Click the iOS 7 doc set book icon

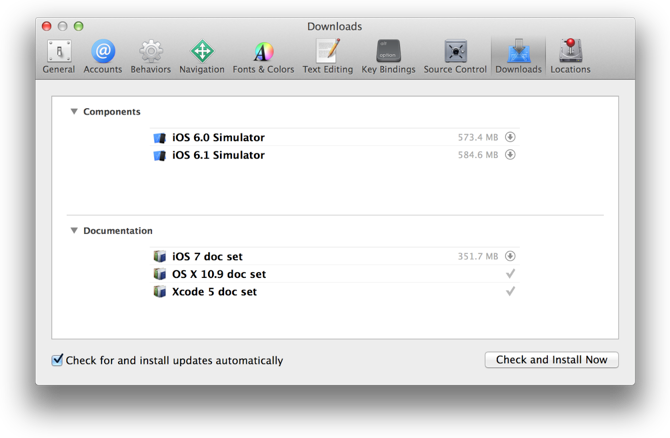(159, 256)
